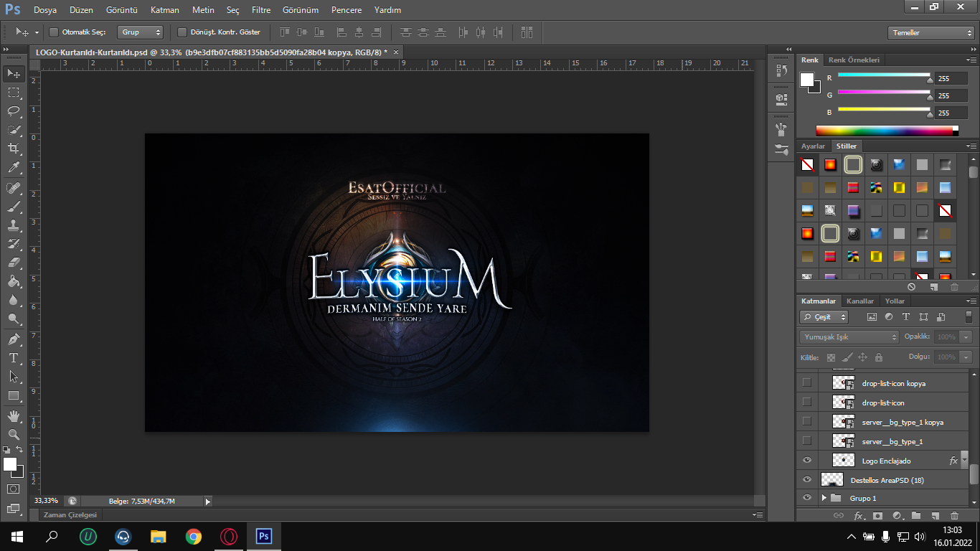Select the Horizontal Type tool

(14, 357)
